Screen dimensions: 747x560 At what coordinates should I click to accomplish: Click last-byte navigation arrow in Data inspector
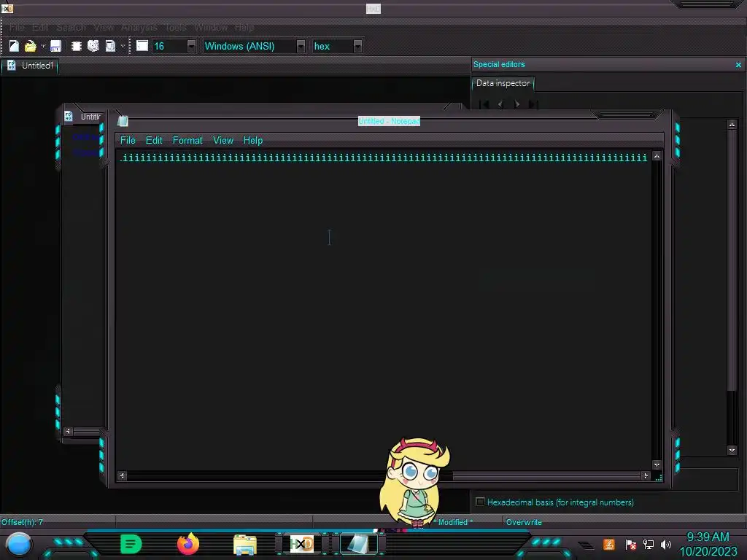[533, 104]
